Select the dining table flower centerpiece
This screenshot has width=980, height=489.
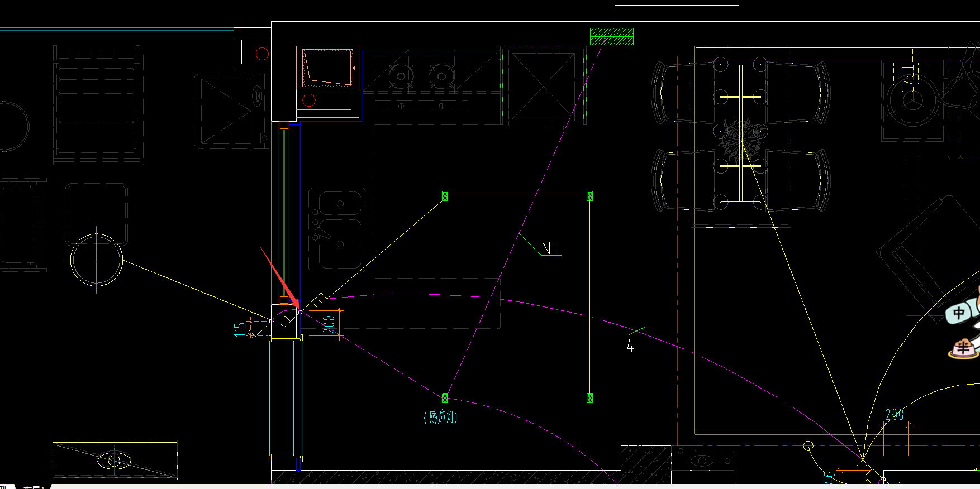(x=741, y=140)
